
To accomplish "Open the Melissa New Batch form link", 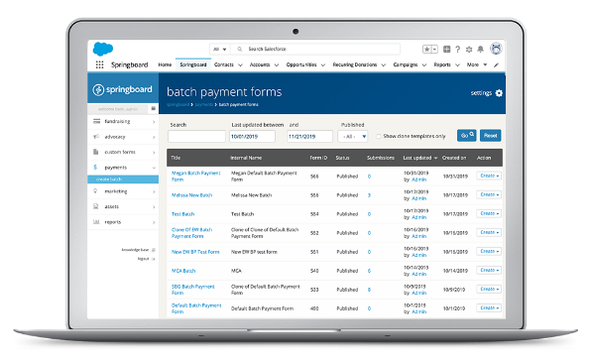I will point(191,195).
